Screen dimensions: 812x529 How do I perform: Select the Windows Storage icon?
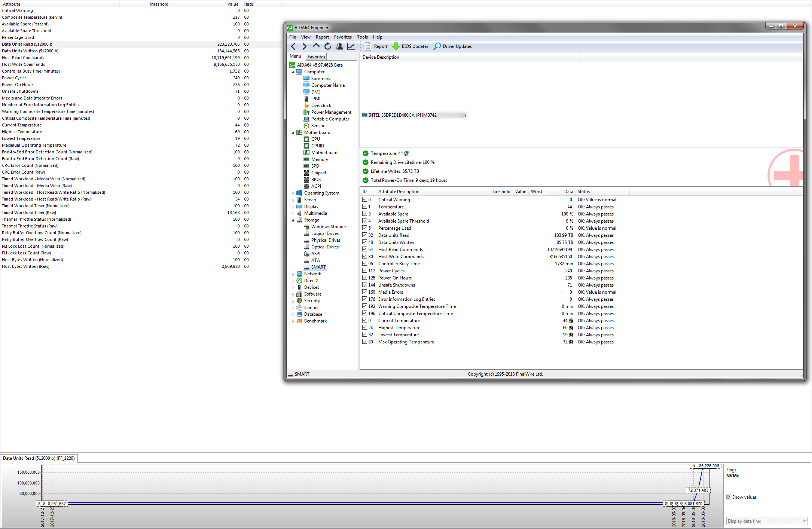(x=306, y=227)
